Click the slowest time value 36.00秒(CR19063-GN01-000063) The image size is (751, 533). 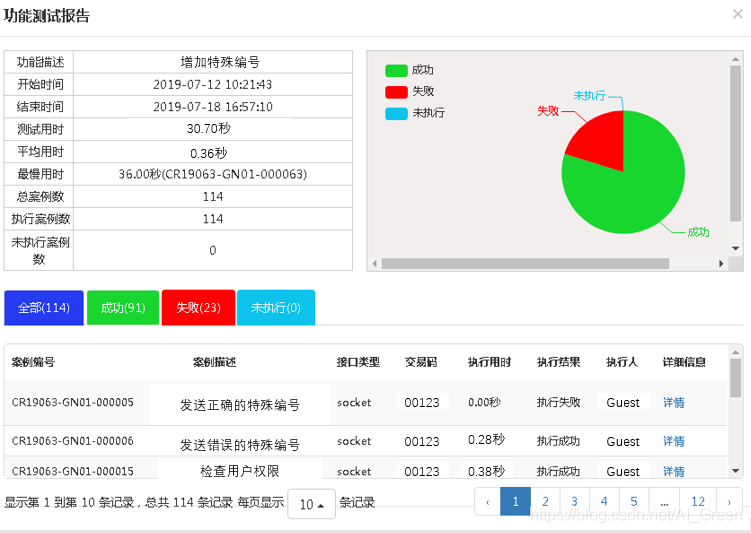pos(213,174)
